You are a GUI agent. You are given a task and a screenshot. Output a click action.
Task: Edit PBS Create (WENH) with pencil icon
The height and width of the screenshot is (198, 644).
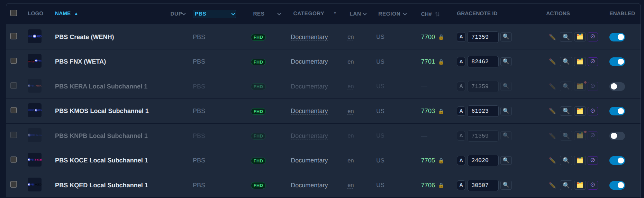click(552, 37)
